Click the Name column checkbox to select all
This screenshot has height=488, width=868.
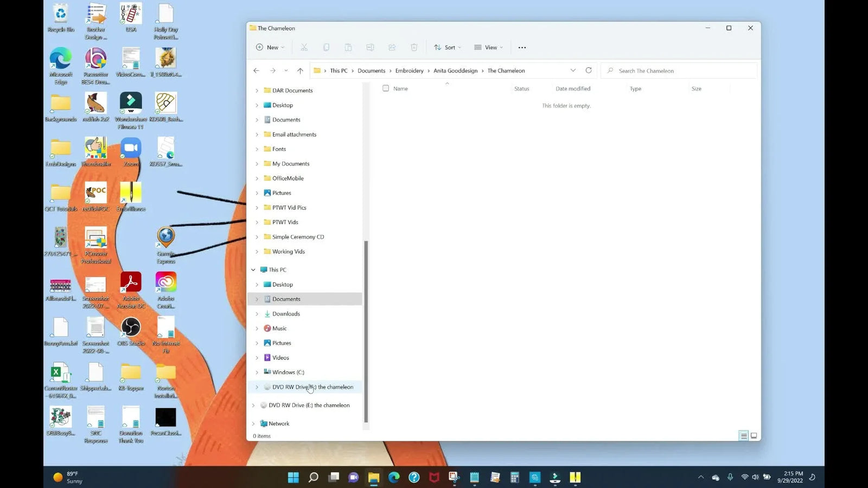(386, 88)
